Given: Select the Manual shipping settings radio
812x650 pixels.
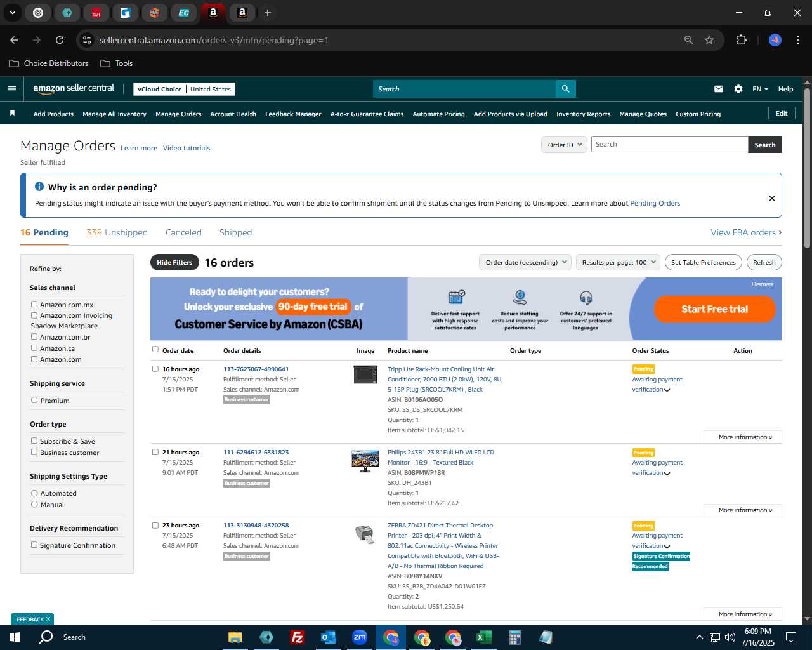Looking at the screenshot, I should coord(34,504).
